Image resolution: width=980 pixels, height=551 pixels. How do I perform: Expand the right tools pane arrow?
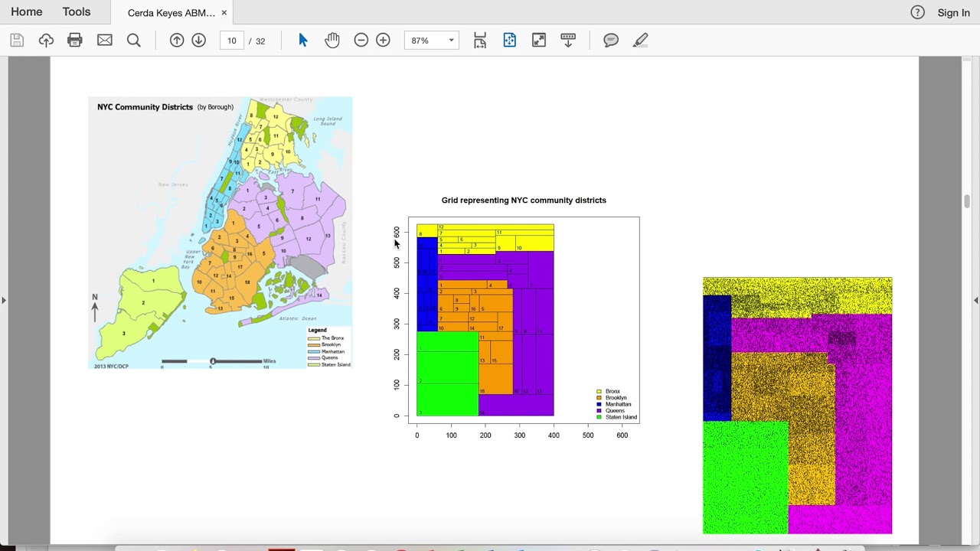click(x=976, y=300)
